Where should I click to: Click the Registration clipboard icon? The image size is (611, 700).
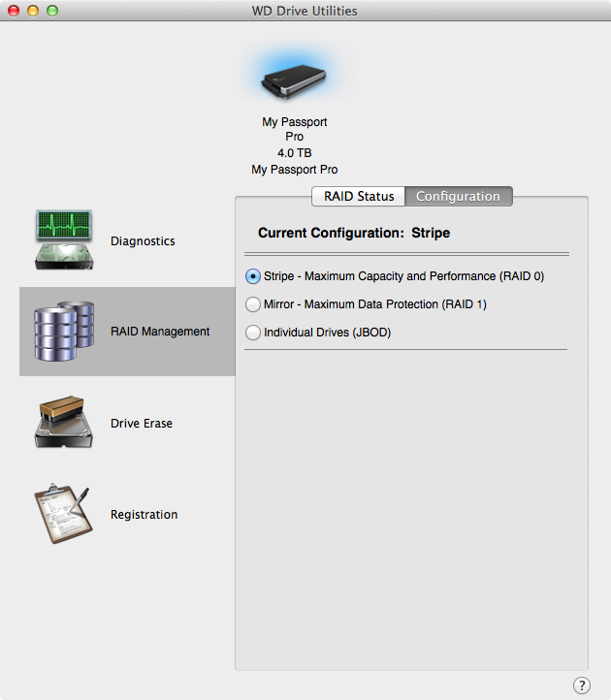(x=63, y=514)
